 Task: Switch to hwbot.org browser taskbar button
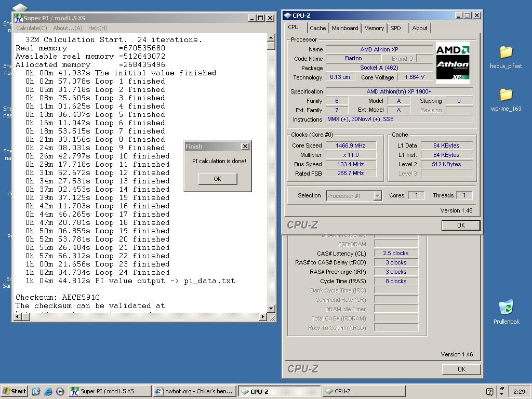point(195,391)
